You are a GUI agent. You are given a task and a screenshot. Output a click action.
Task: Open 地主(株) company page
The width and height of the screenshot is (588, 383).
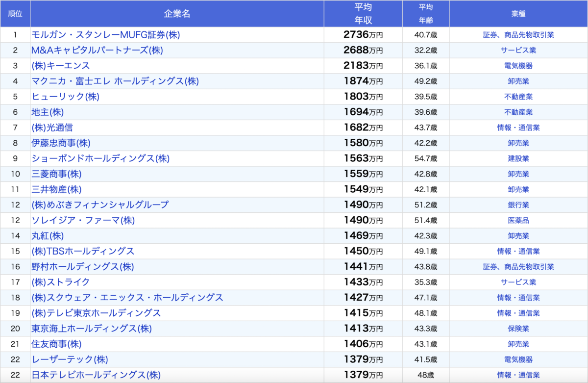(48, 112)
